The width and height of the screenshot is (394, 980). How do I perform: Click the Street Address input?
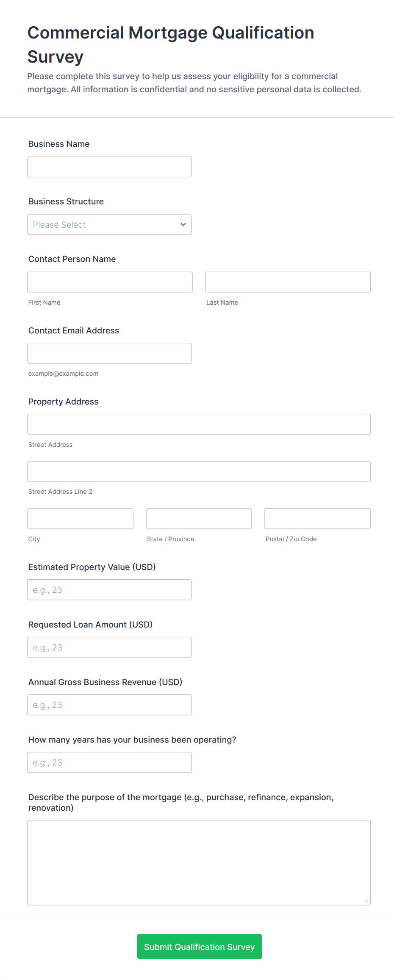[x=199, y=424]
